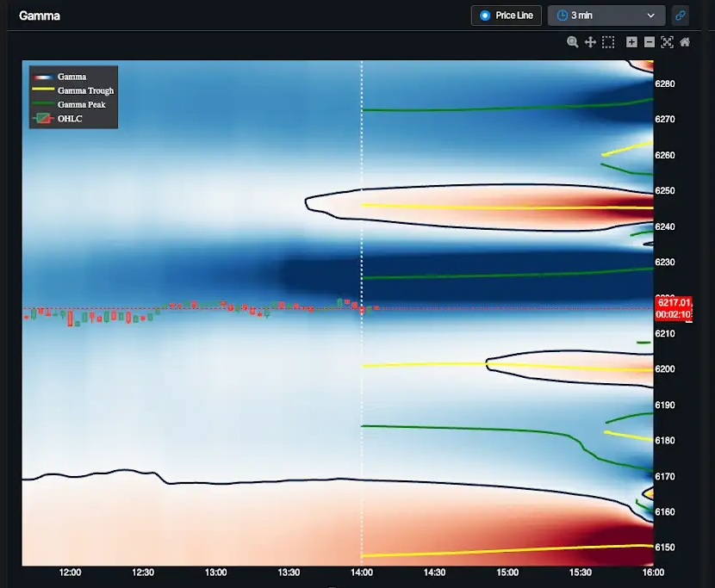This screenshot has width=715, height=588.
Task: Click the 6280 price axis label
Action: tap(665, 84)
